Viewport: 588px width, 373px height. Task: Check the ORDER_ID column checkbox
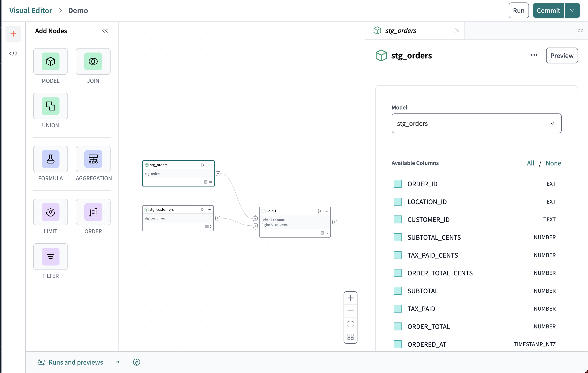point(397,184)
